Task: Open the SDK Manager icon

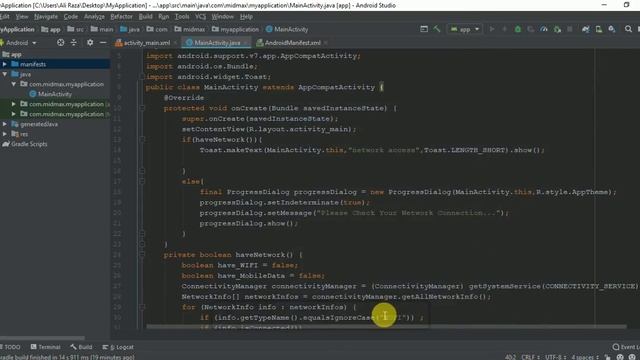Action: pos(611,29)
